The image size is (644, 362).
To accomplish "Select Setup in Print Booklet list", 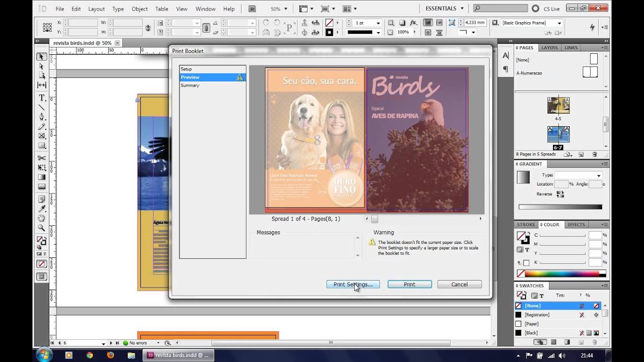I will (212, 69).
